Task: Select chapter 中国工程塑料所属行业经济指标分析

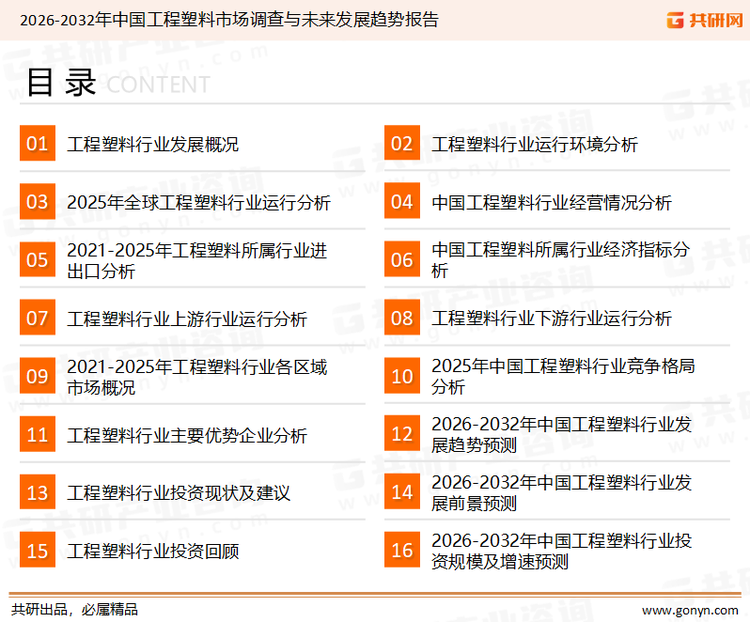Action: coord(560,260)
